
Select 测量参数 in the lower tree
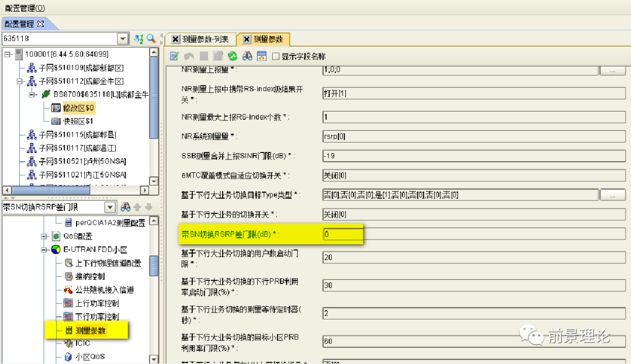[91, 331]
